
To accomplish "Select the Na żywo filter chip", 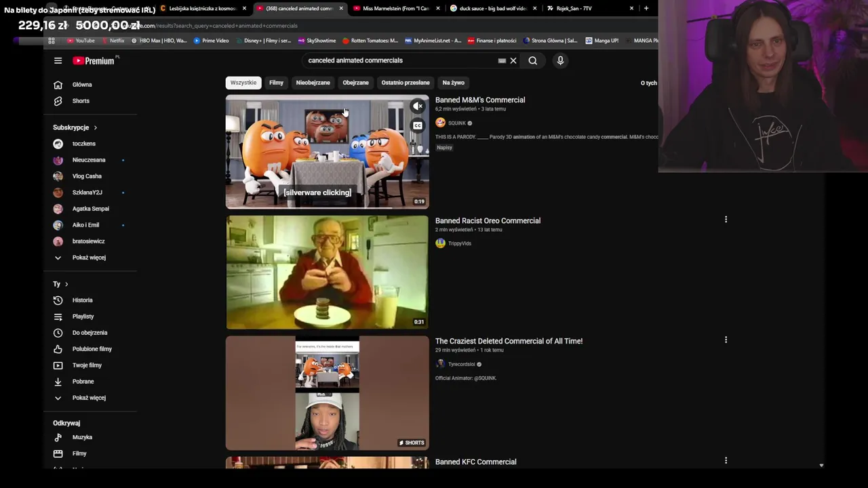I will pos(454,83).
